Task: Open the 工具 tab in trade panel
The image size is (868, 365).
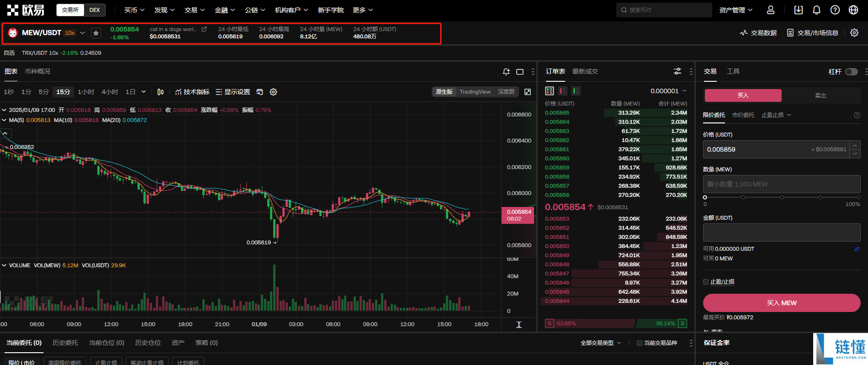Action: pyautogui.click(x=733, y=71)
